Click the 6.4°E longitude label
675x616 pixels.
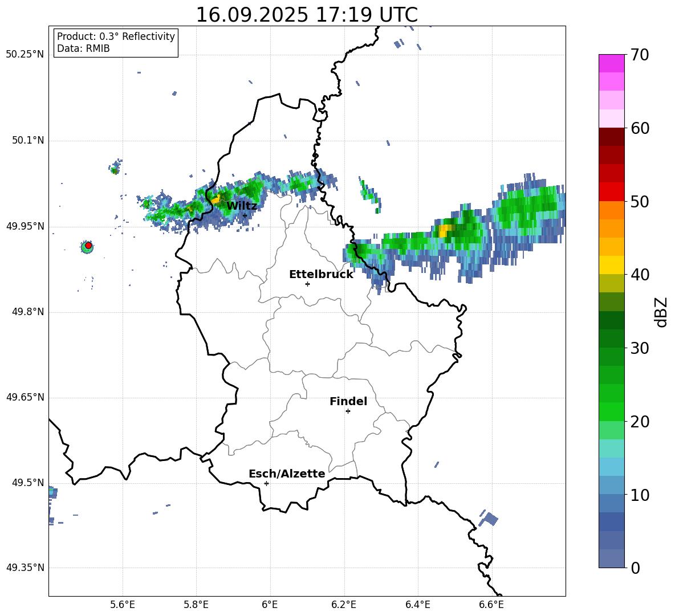click(x=417, y=605)
